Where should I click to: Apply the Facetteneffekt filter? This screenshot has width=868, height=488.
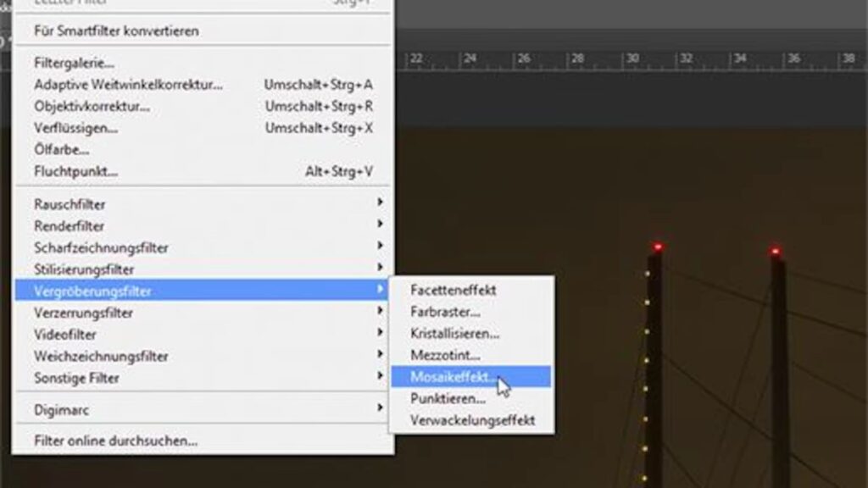point(453,290)
